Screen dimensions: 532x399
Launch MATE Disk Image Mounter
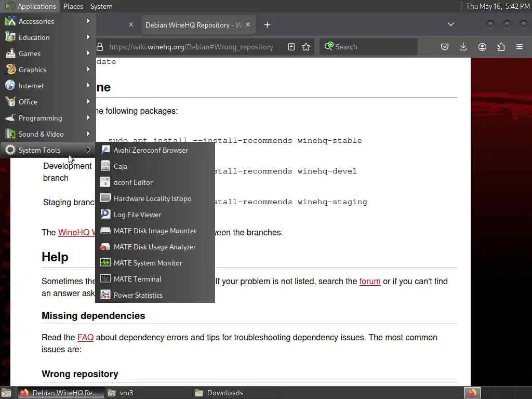[x=155, y=231]
